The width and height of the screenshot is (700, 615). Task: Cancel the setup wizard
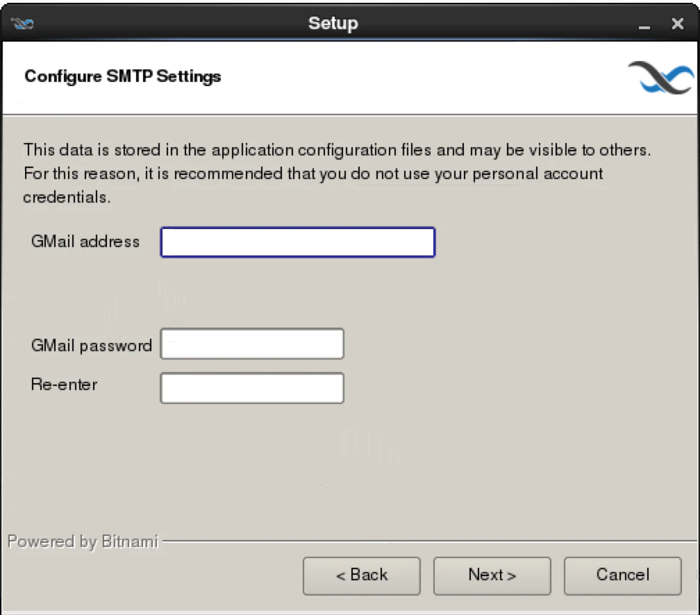623,575
